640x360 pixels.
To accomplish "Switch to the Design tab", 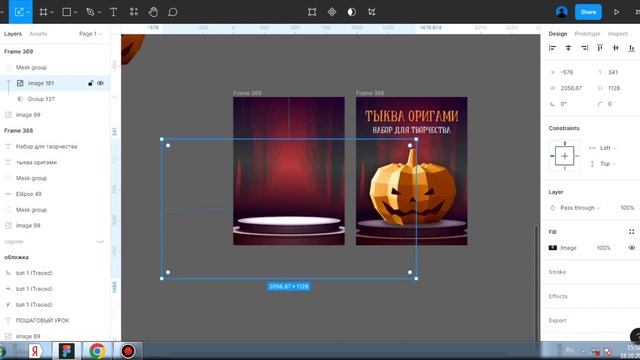I will point(558,34).
